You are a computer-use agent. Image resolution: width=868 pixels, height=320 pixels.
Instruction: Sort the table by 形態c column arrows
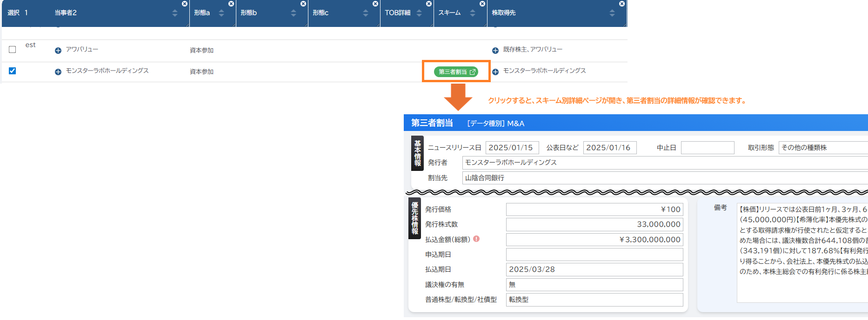tap(366, 13)
